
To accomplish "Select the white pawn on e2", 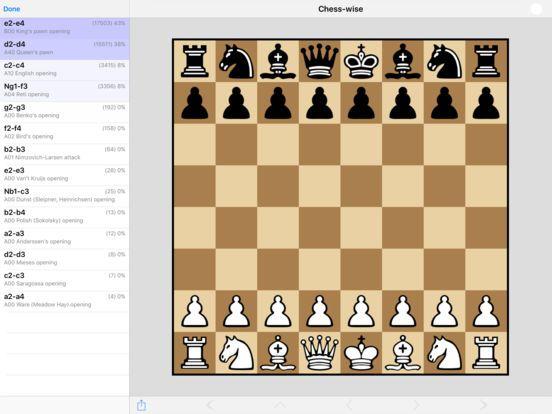I will [x=361, y=311].
